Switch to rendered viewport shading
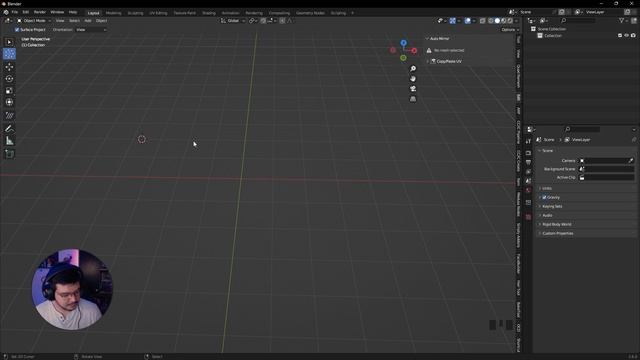The width and height of the screenshot is (640, 360). (510, 20)
